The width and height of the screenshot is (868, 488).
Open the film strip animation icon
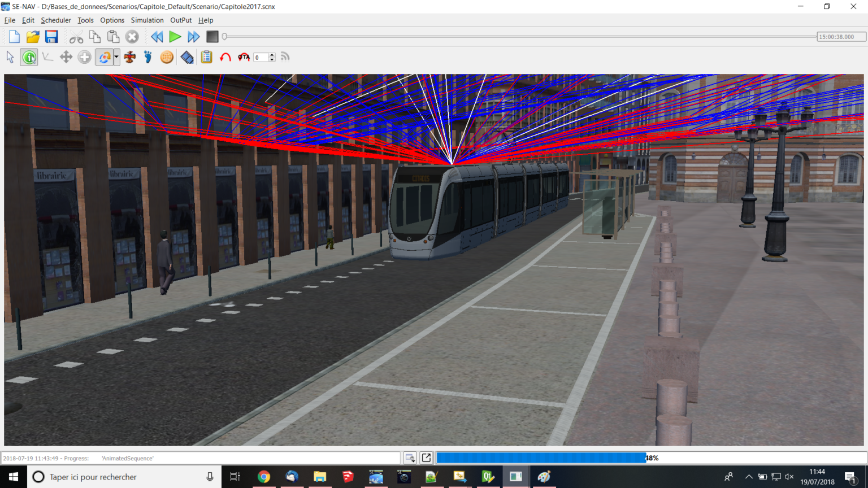[187, 57]
